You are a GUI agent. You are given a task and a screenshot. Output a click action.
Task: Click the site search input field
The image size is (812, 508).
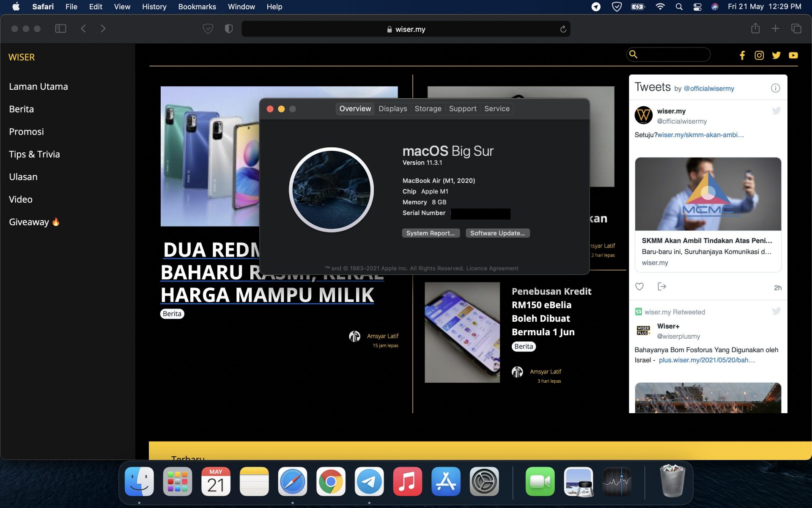(x=672, y=55)
